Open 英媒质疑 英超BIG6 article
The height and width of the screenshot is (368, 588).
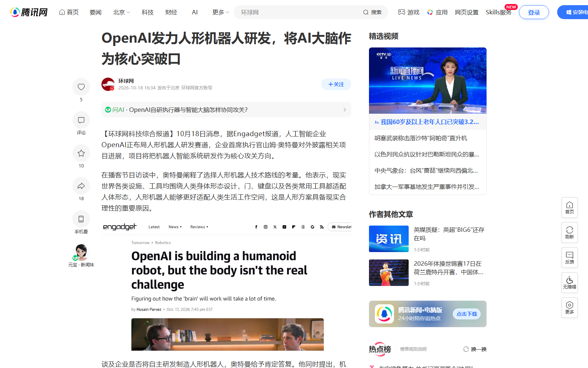coord(449,234)
